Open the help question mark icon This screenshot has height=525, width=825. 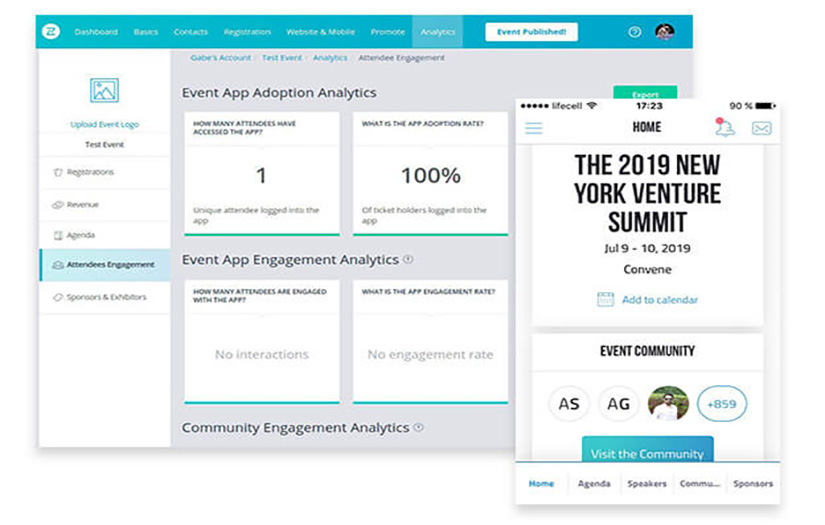coord(635,32)
